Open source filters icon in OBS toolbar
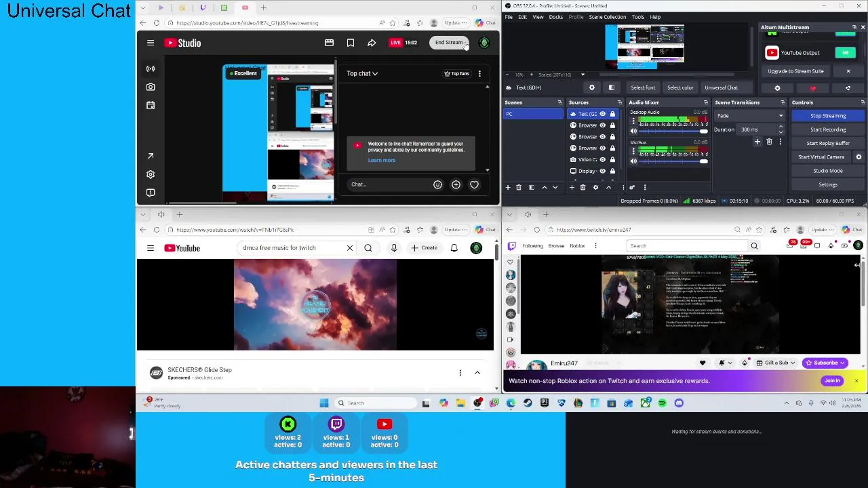The width and height of the screenshot is (868, 488). (611, 87)
